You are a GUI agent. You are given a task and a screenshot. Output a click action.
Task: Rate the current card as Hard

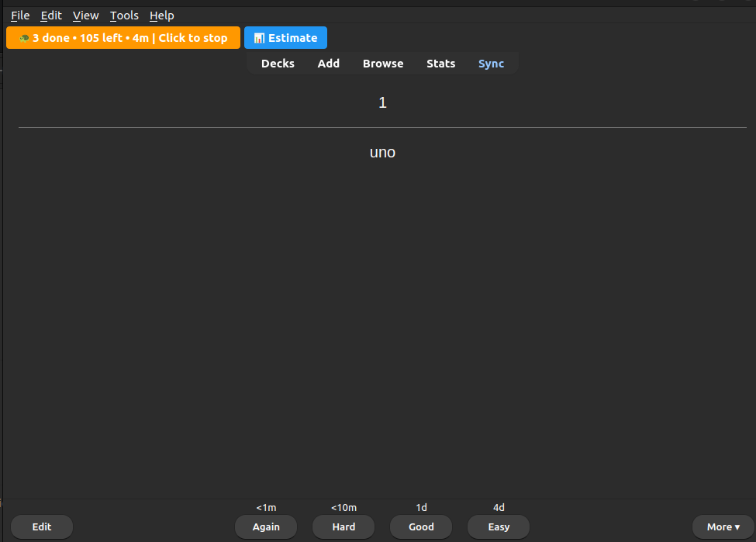pyautogui.click(x=343, y=526)
